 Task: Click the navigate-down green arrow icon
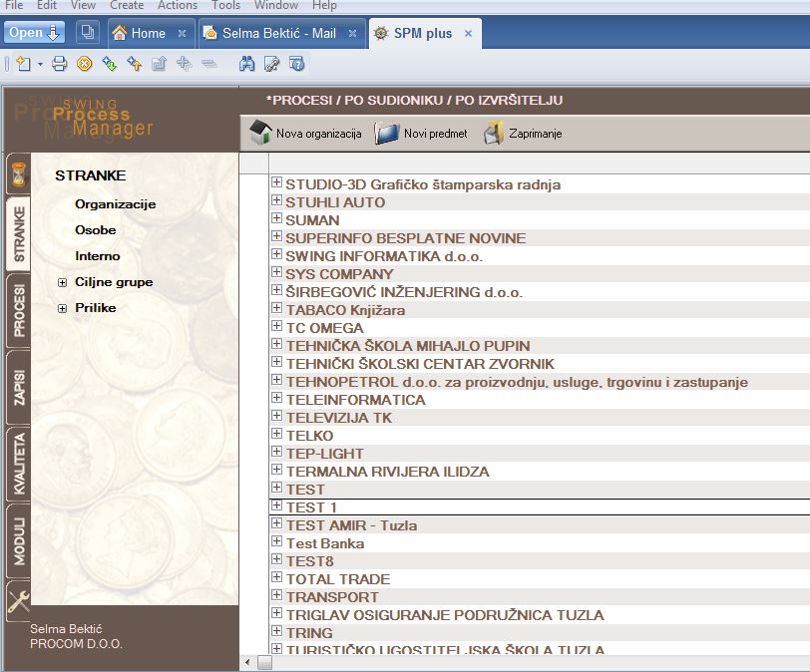(x=110, y=64)
